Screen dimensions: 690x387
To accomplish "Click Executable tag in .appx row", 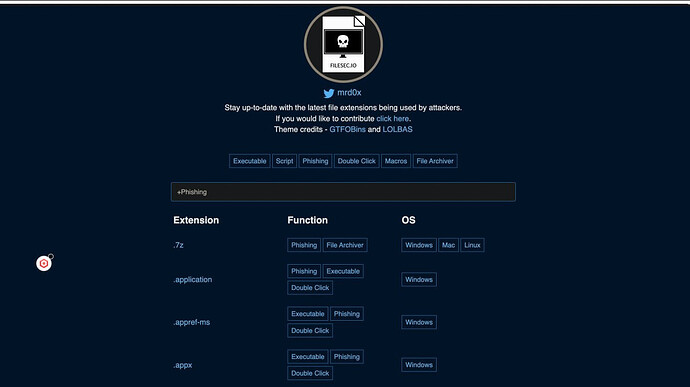I will point(308,357).
